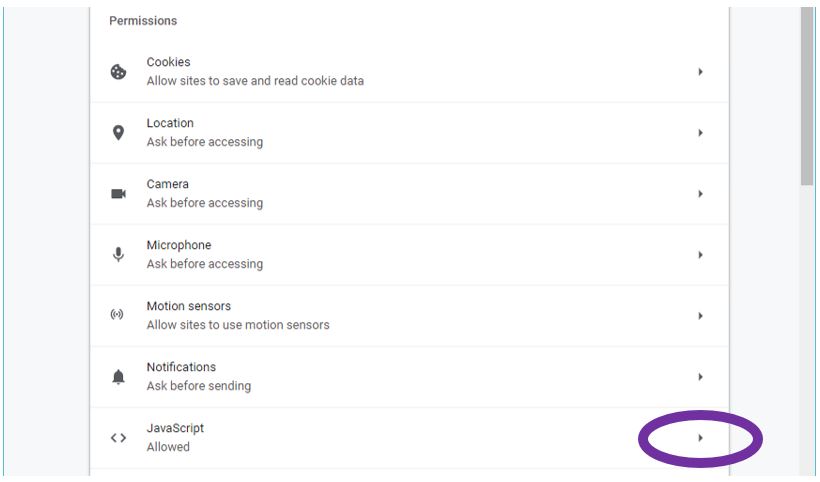Click the Cookies cookie icon
Image resolution: width=820 pixels, height=482 pixels.
click(x=118, y=72)
